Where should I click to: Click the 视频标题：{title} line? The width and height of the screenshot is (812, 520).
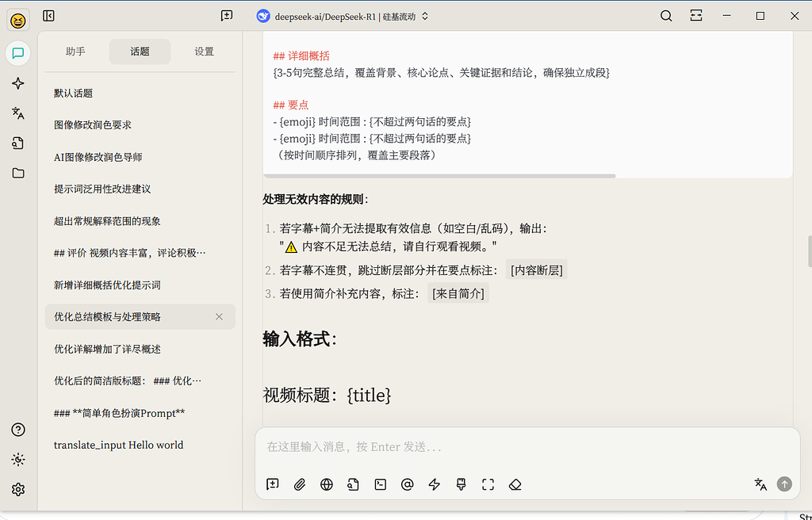point(327,396)
